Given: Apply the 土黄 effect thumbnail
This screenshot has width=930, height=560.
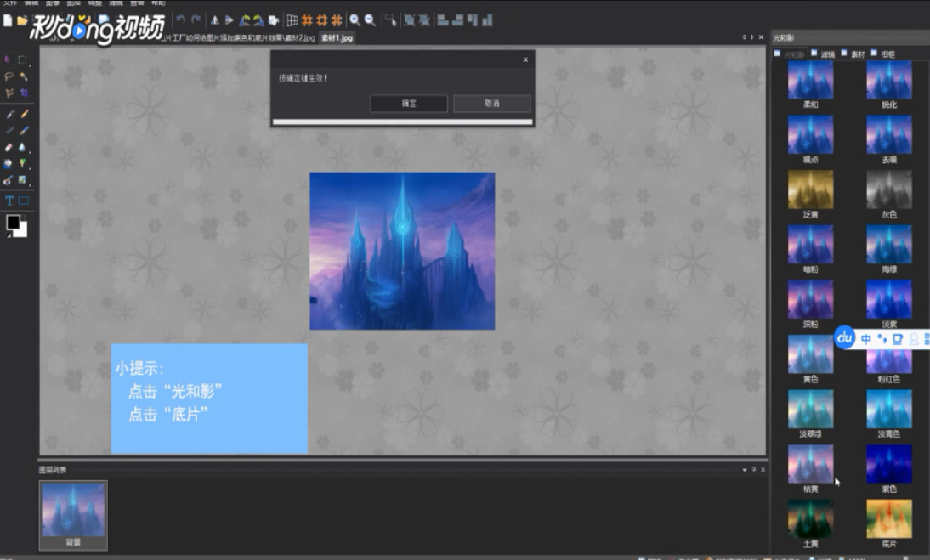Looking at the screenshot, I should click(x=810, y=518).
